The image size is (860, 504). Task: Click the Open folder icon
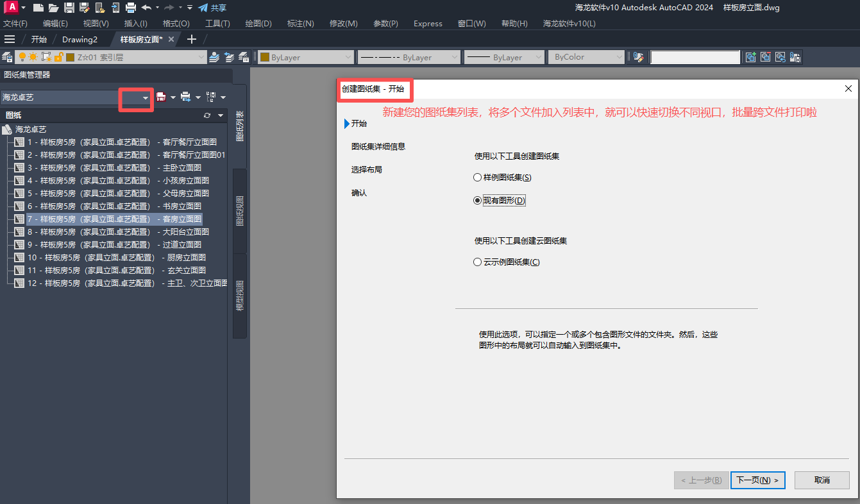click(x=53, y=8)
